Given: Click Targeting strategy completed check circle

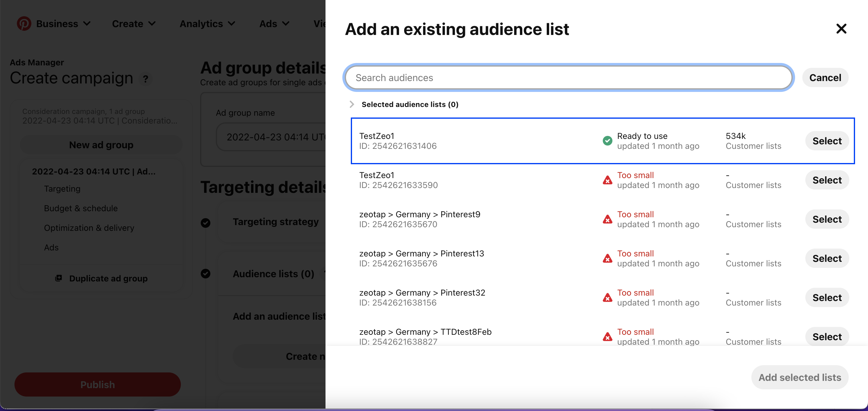Looking at the screenshot, I should [x=206, y=223].
